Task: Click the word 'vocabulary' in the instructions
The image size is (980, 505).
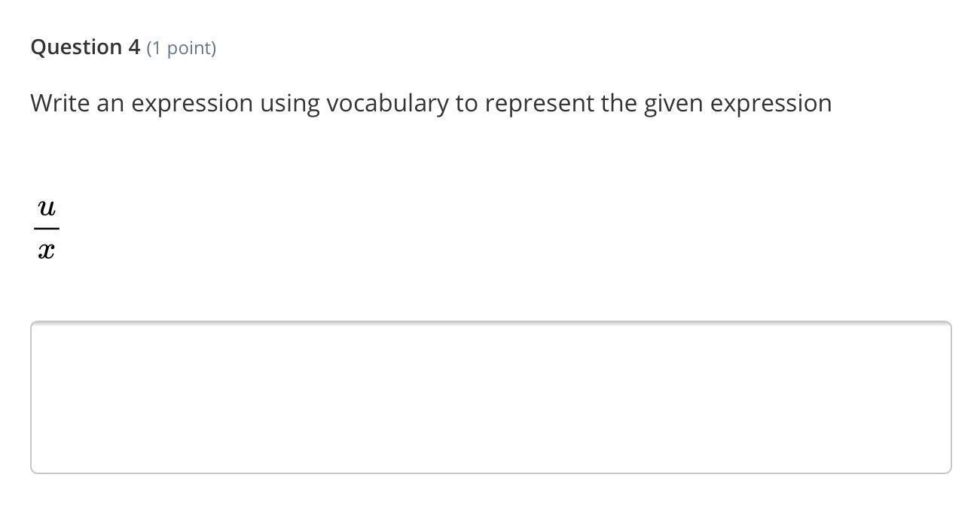Action: pos(387,104)
